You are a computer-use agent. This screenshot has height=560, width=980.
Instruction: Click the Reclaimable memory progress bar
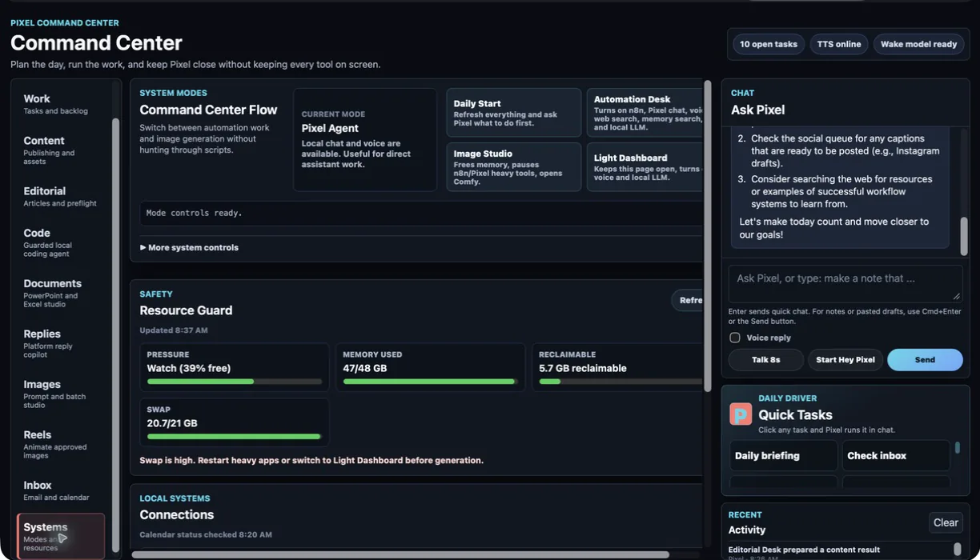click(x=621, y=382)
